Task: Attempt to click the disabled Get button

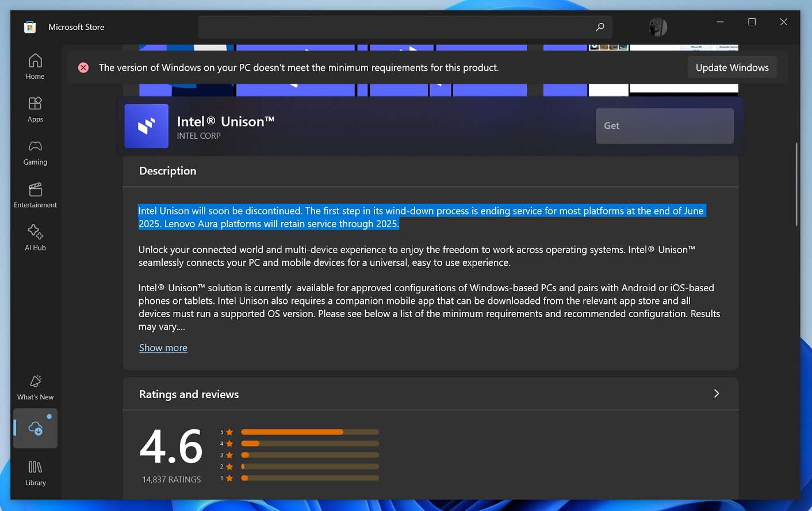Action: tap(664, 125)
